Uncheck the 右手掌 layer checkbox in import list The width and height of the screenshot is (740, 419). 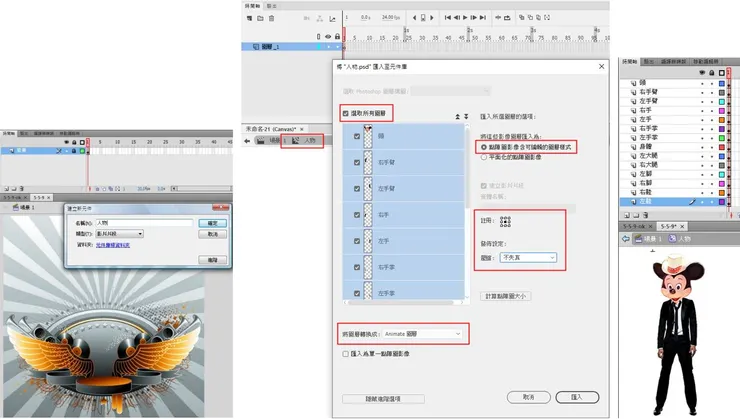[x=357, y=267]
